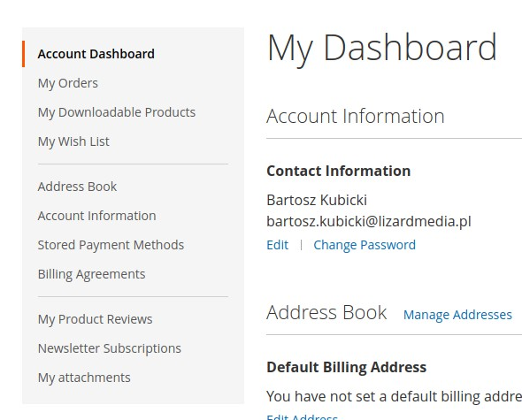Select the Address Book section heading
This screenshot has height=420, width=522.
click(x=326, y=312)
